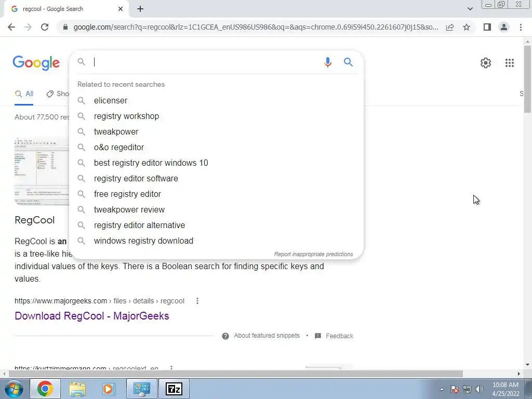Reload the page with refresh icon

tap(45, 27)
